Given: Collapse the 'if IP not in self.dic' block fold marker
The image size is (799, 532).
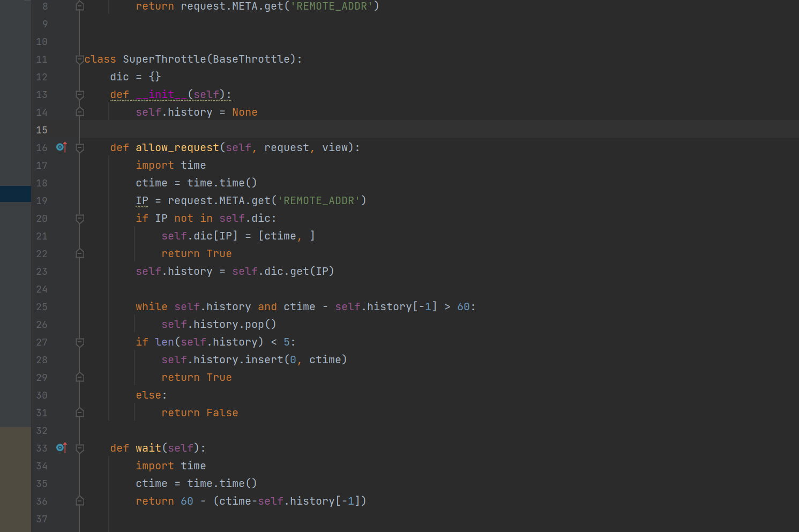Looking at the screenshot, I should coord(80,218).
